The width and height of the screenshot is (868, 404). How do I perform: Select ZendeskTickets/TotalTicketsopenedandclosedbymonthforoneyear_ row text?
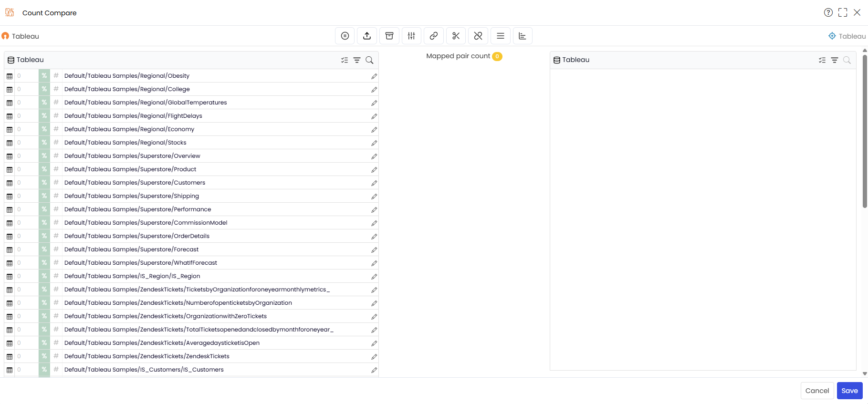click(199, 330)
